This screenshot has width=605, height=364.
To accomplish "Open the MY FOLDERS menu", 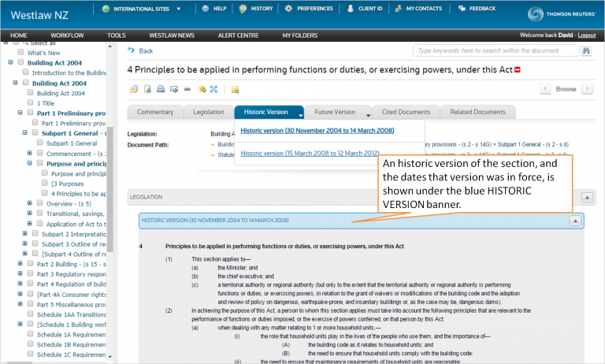I will 300,35.
